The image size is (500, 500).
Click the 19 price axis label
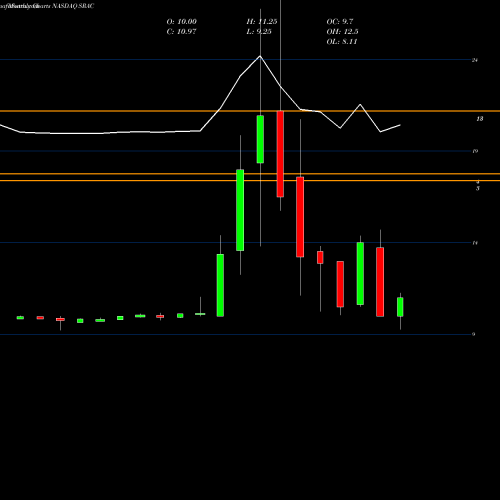475,151
